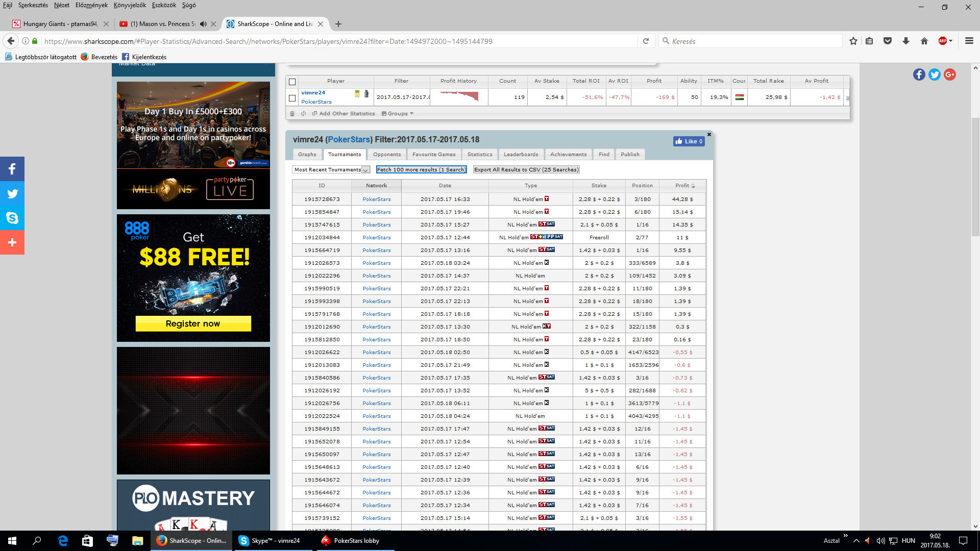Click Add Other Statistics
The height and width of the screenshot is (551, 980).
pos(344,114)
